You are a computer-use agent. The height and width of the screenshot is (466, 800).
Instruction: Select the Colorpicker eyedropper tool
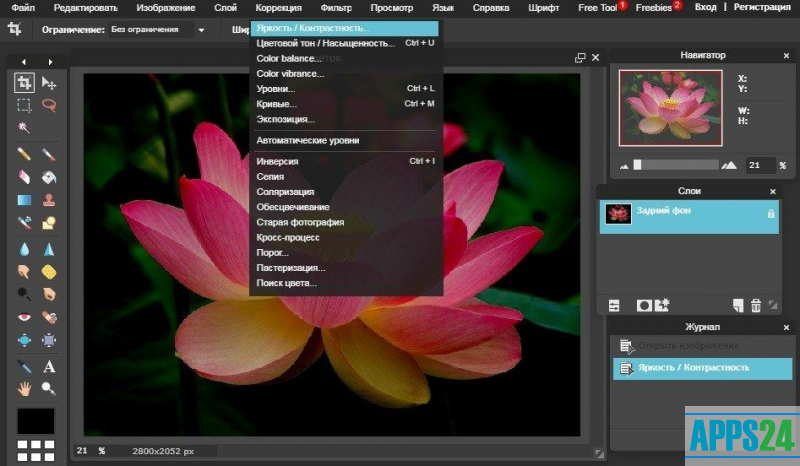tap(24, 366)
